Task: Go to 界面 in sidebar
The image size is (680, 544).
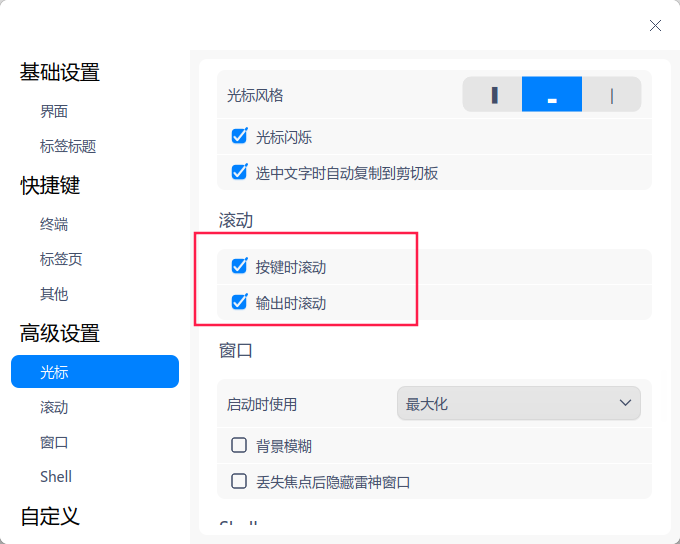Action: coord(54,111)
